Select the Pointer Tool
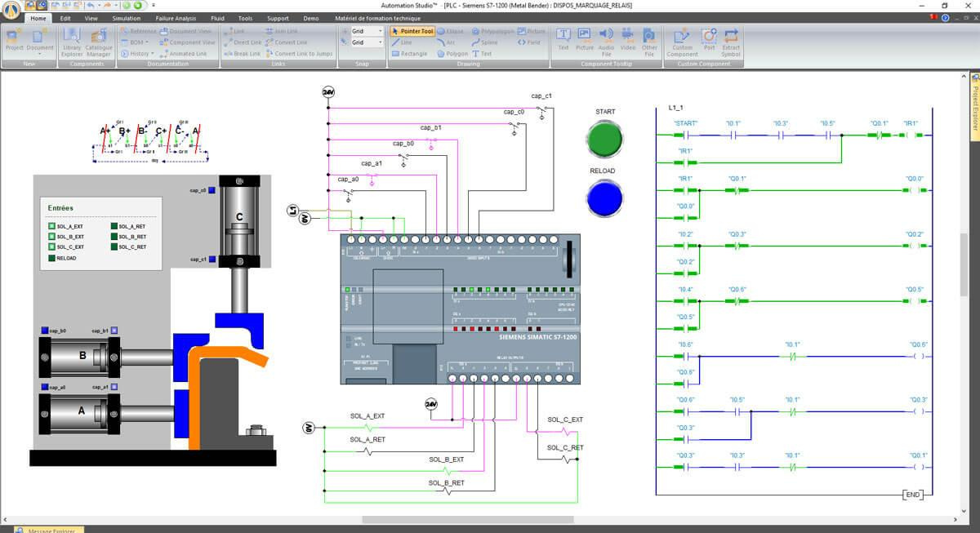Image resolution: width=980 pixels, height=533 pixels. (412, 31)
